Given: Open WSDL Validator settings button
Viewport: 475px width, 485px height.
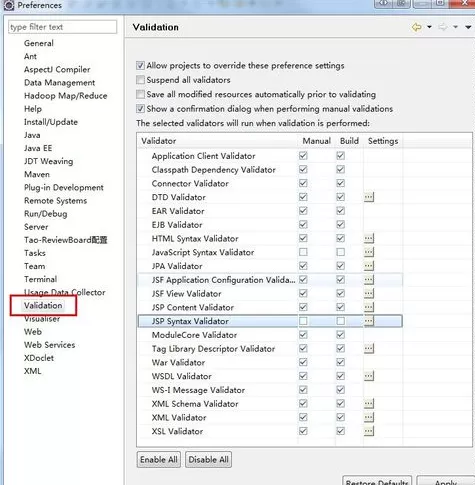Looking at the screenshot, I should [x=369, y=376].
